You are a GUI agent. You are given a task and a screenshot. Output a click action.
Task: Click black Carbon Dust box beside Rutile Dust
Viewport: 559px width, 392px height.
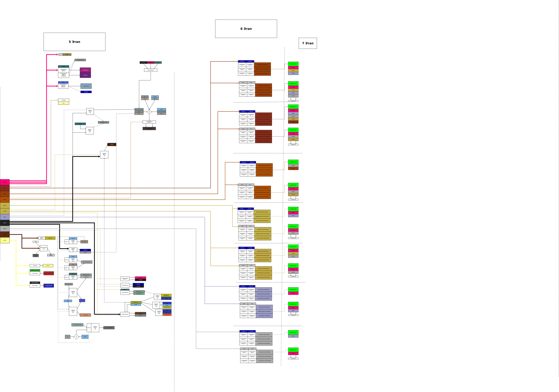[x=143, y=63]
